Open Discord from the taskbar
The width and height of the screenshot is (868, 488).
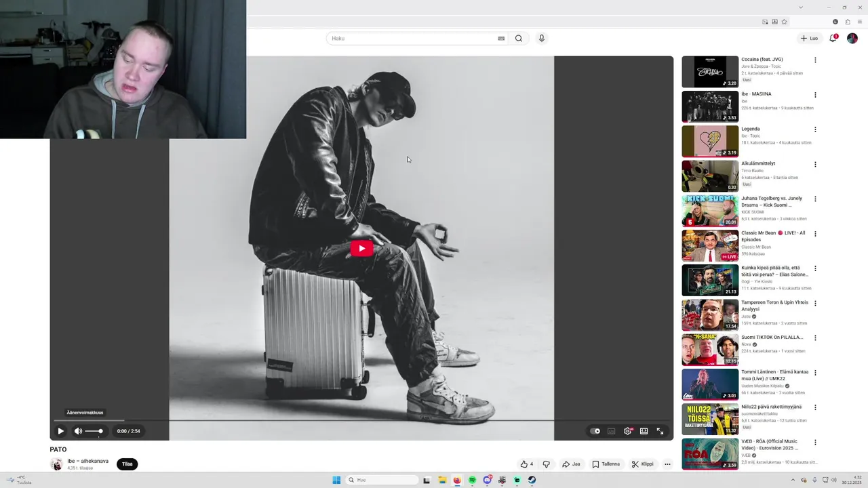[x=487, y=480]
